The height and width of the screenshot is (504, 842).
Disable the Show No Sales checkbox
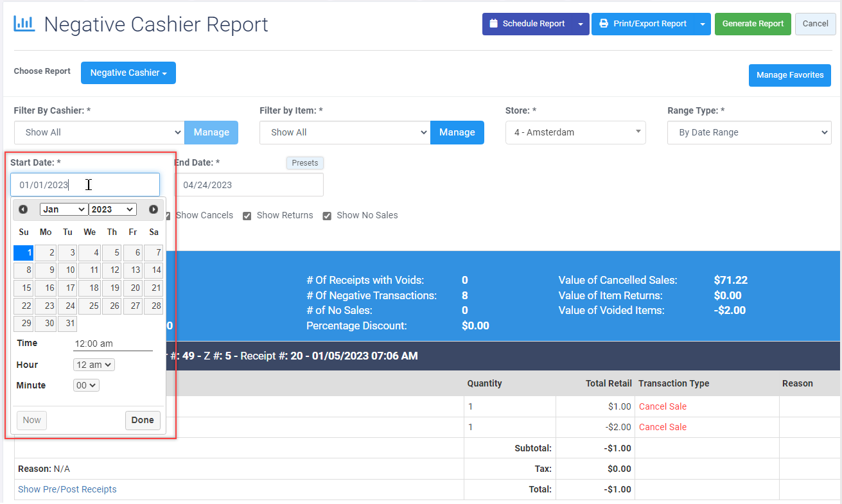pyautogui.click(x=327, y=216)
